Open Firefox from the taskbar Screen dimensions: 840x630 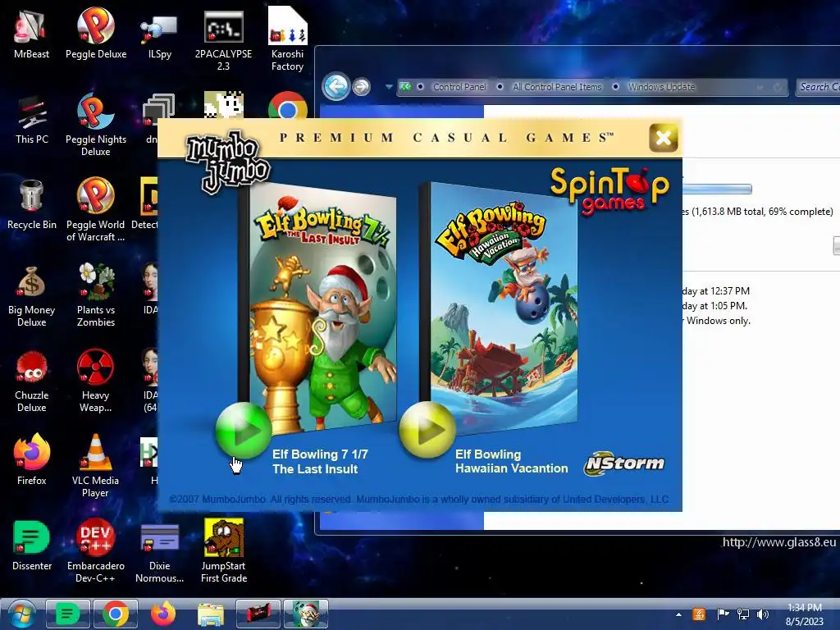[163, 614]
